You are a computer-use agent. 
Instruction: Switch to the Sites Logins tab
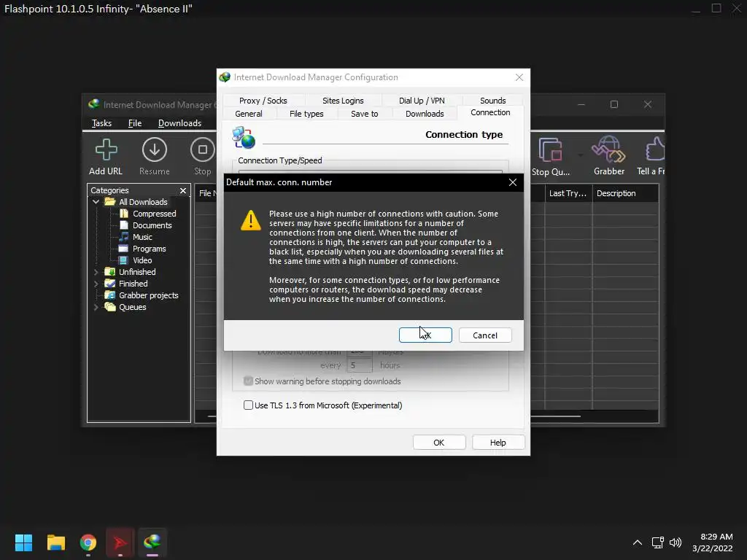(x=343, y=101)
